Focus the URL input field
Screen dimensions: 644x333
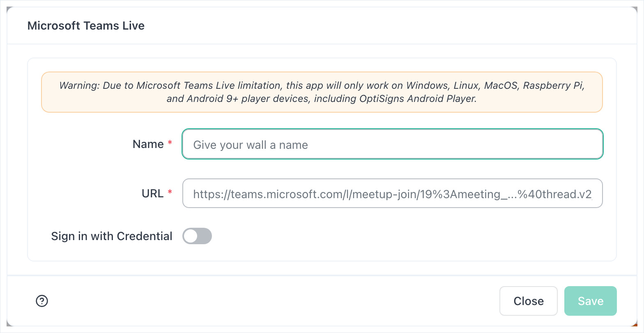click(x=393, y=193)
